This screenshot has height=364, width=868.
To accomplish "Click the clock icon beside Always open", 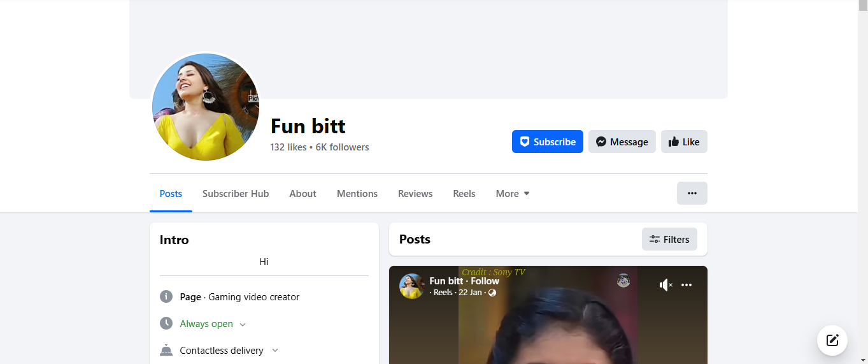I will click(x=166, y=323).
